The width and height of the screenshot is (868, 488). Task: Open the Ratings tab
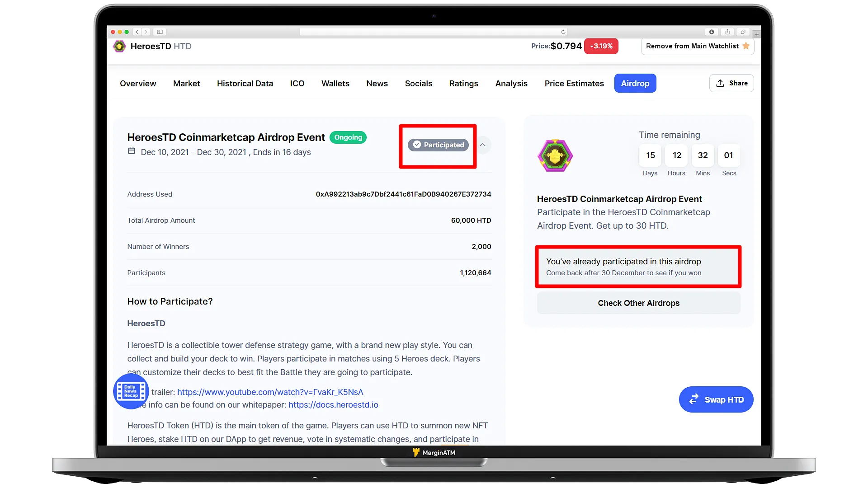click(x=464, y=84)
